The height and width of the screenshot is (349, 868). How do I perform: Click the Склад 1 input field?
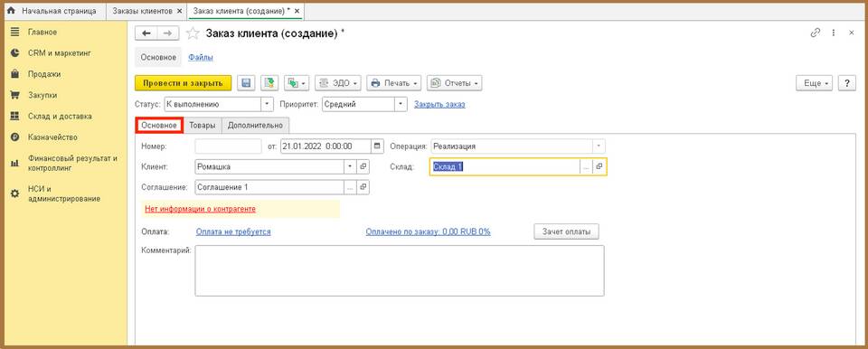tap(505, 166)
